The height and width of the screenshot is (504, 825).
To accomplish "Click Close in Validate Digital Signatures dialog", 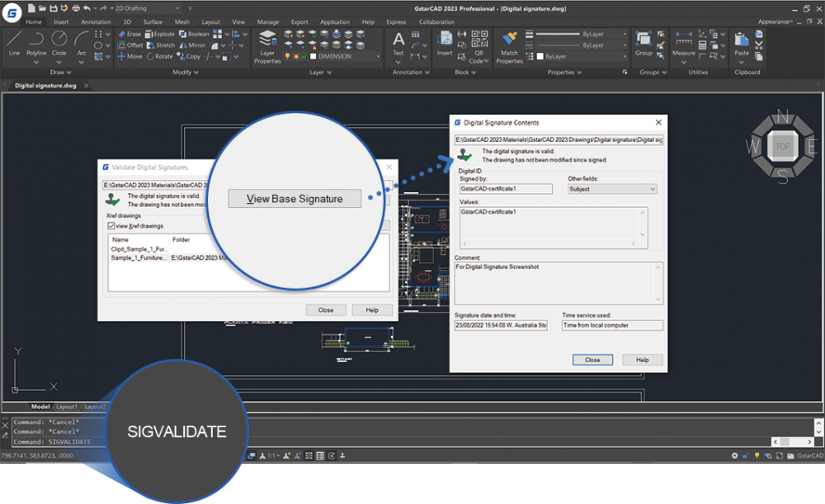I will click(x=326, y=310).
